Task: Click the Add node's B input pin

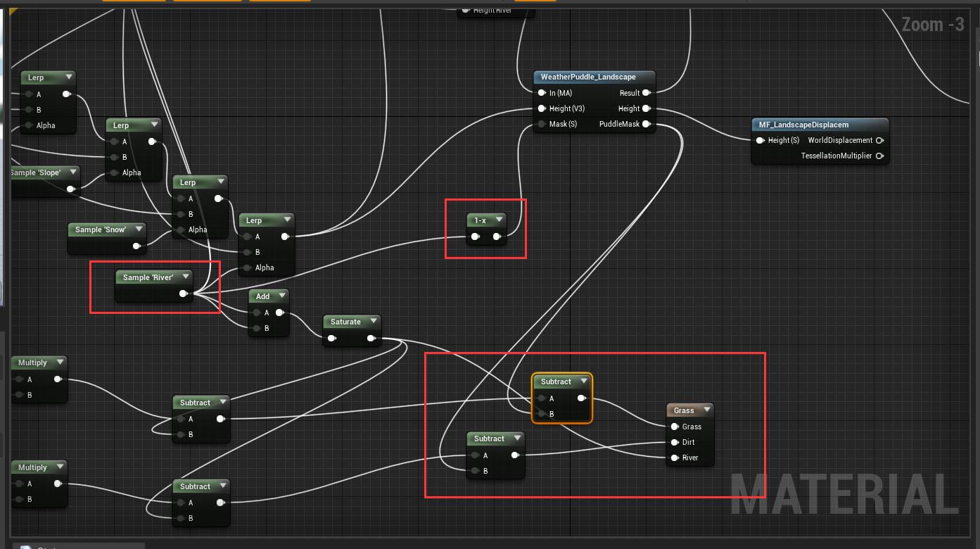Action: click(257, 328)
